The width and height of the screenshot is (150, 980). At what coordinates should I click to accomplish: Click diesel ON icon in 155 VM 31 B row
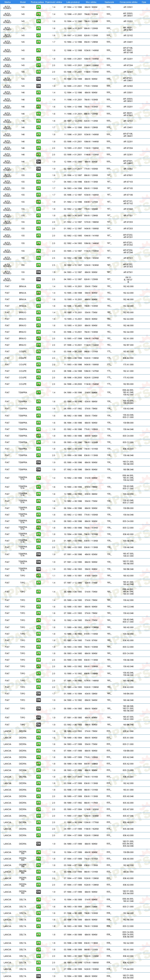point(38,279)
